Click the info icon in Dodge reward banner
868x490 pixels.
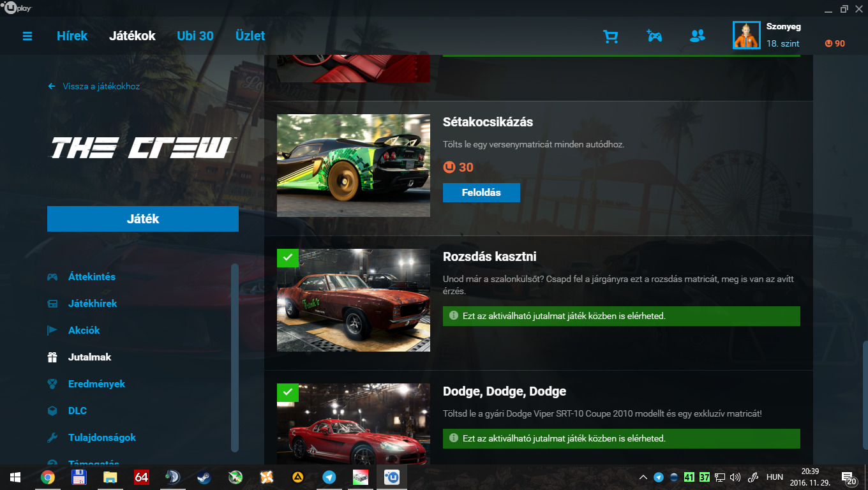tap(454, 438)
